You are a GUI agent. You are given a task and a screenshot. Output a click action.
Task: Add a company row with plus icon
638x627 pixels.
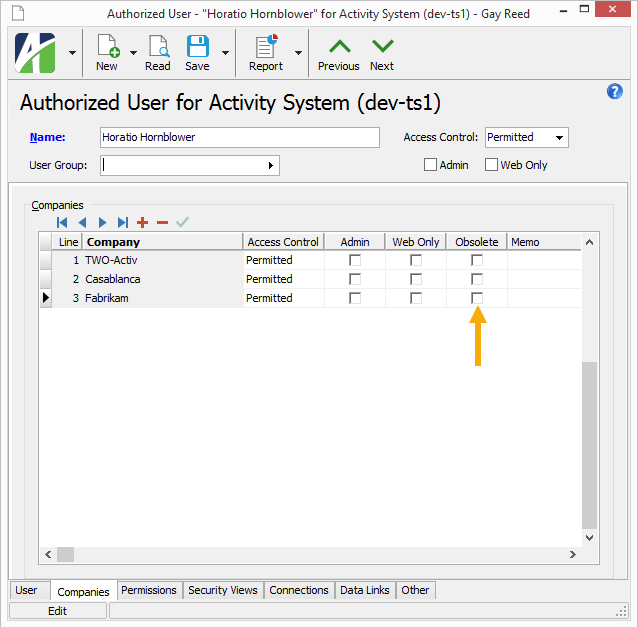[x=142, y=223]
